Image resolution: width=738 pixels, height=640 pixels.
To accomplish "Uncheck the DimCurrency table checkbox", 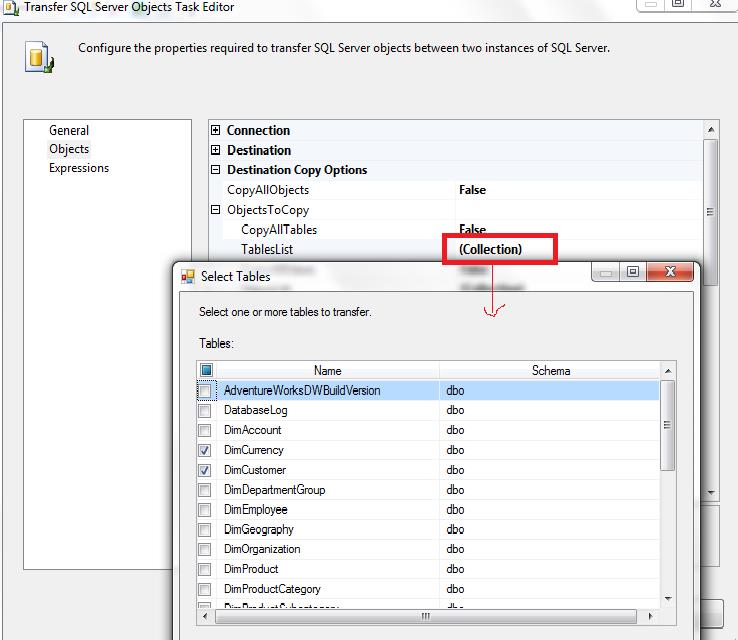I will [205, 450].
